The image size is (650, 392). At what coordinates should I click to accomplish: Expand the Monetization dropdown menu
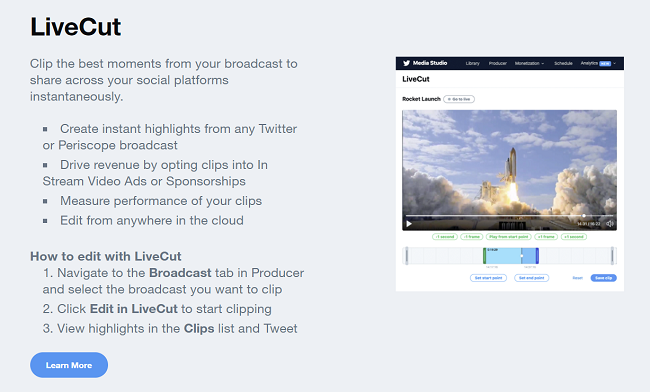[x=529, y=63]
